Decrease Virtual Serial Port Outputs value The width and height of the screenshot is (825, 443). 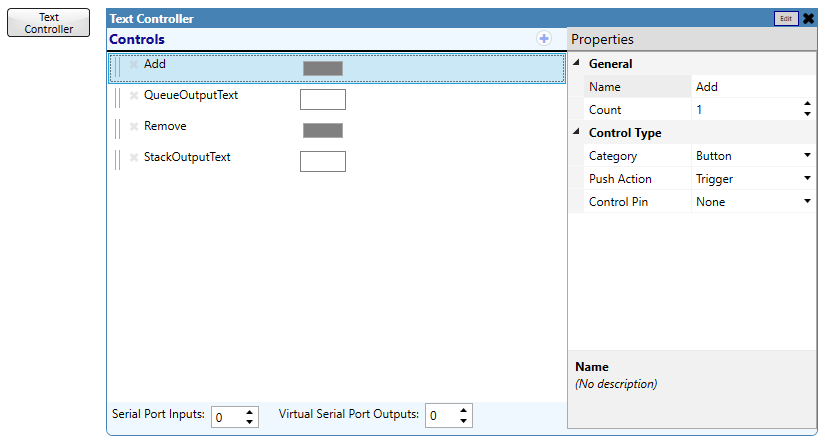tap(463, 421)
